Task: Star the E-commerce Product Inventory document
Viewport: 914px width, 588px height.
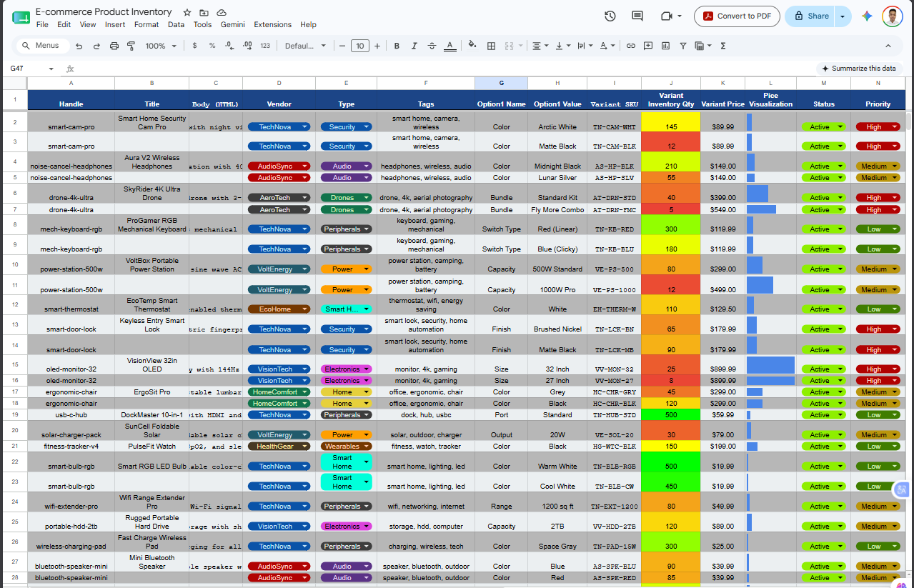Action: coord(187,12)
